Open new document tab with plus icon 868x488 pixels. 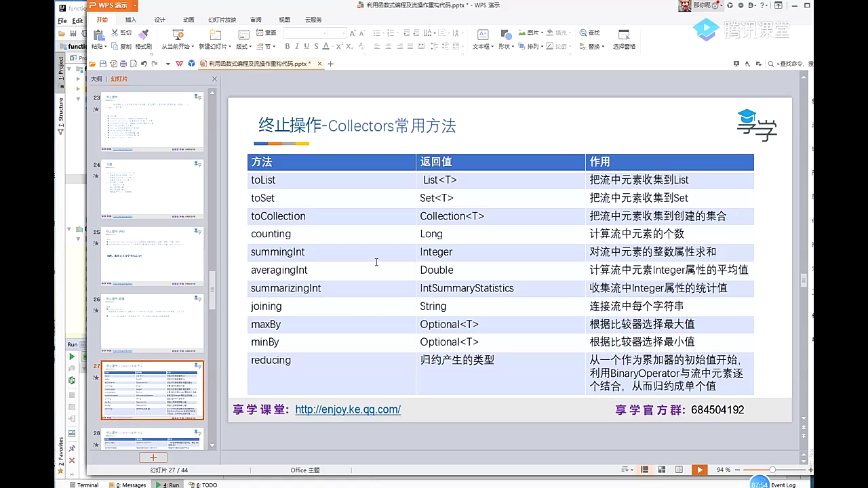pos(331,64)
